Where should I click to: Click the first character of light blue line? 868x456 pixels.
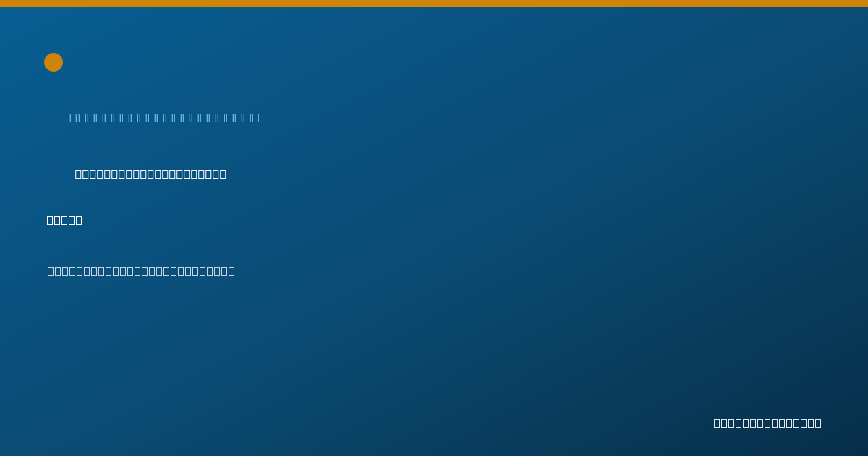coord(74,117)
